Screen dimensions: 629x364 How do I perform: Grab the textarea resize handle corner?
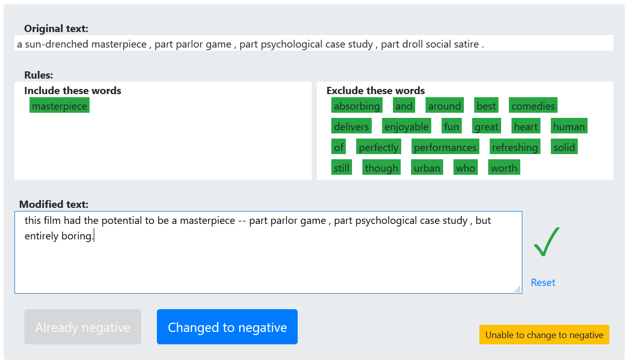click(517, 289)
